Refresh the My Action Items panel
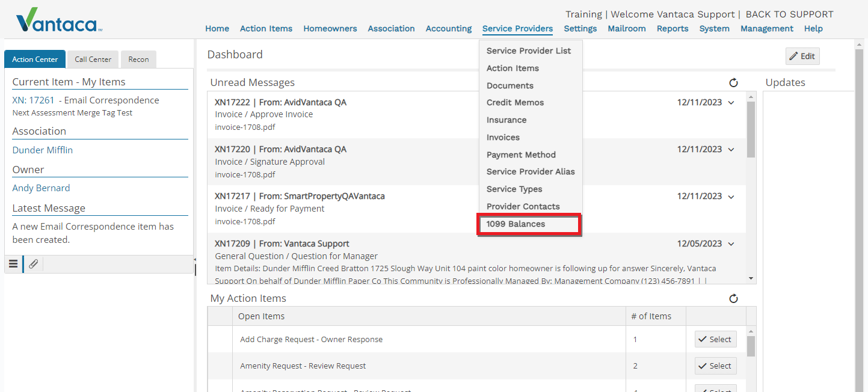 tap(733, 299)
